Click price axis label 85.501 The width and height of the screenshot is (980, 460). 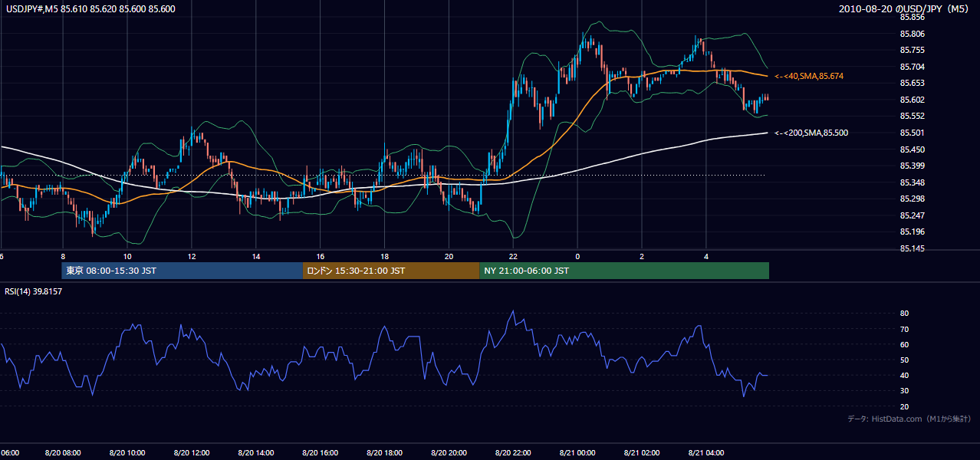pos(913,133)
